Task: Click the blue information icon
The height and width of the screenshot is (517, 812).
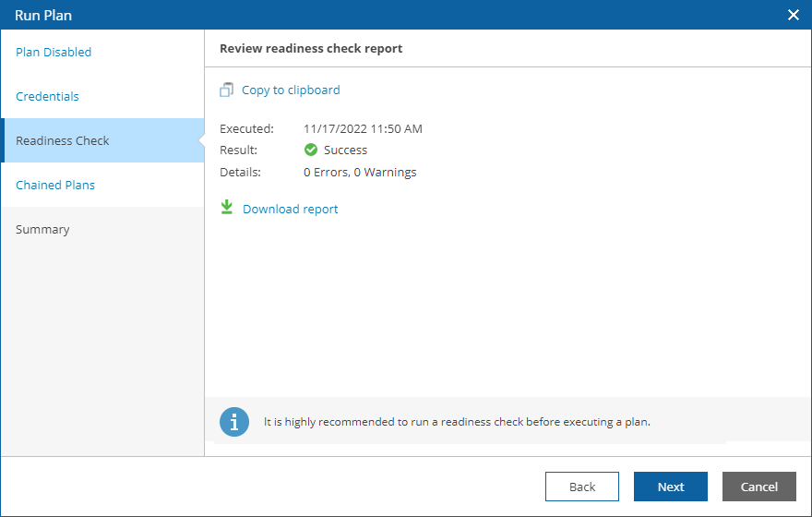Action: coord(234,422)
